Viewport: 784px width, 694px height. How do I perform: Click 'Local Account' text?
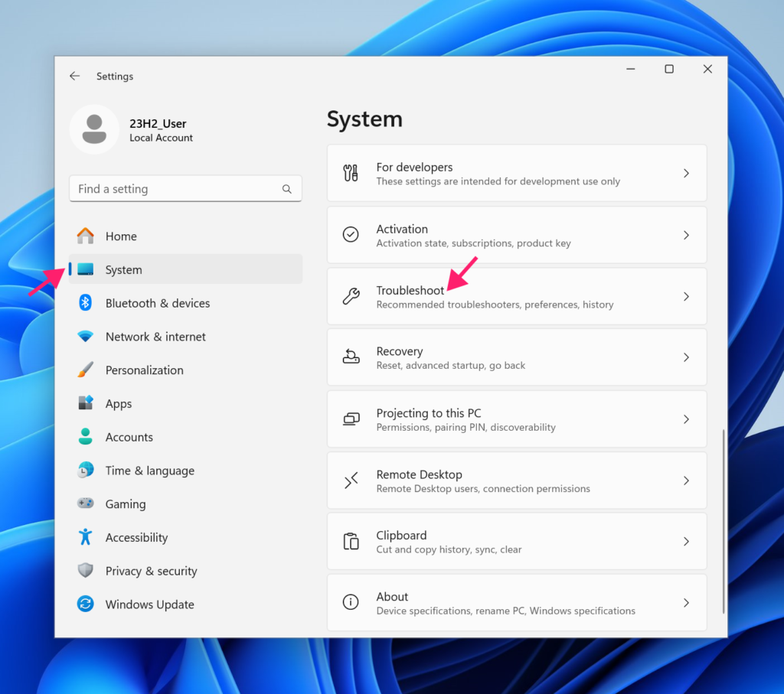[161, 138]
